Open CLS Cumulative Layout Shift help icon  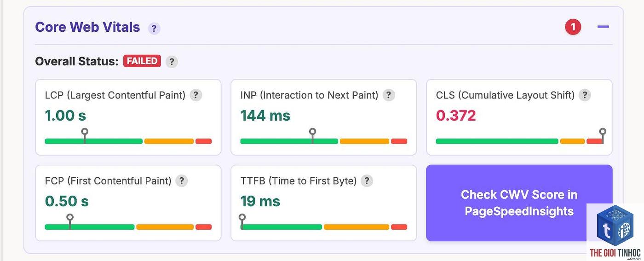(x=585, y=95)
